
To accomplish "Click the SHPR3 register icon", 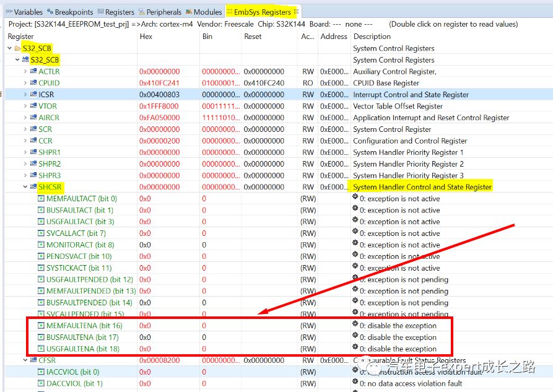I will click(33, 175).
